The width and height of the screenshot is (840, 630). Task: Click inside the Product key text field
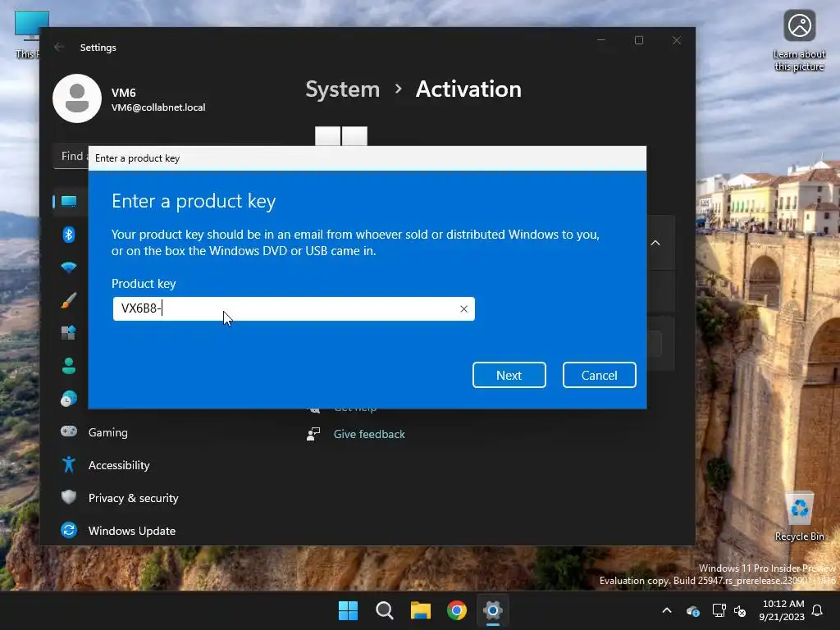click(294, 308)
